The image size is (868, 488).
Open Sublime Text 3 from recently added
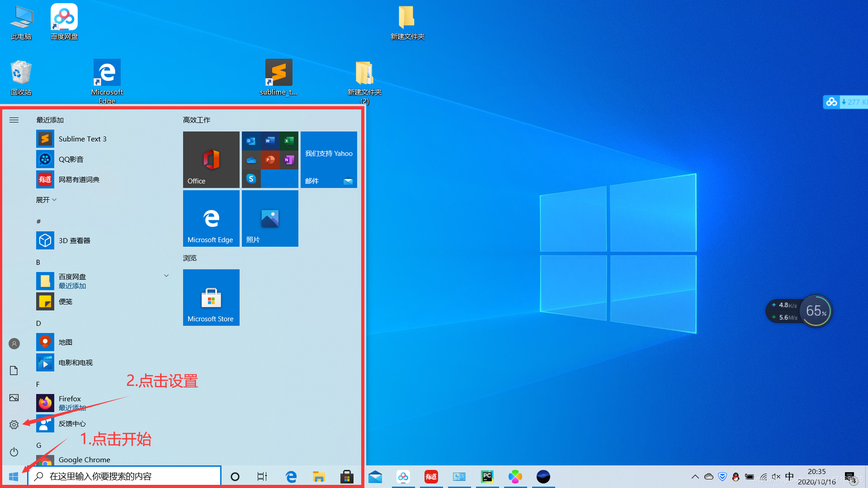(x=82, y=139)
